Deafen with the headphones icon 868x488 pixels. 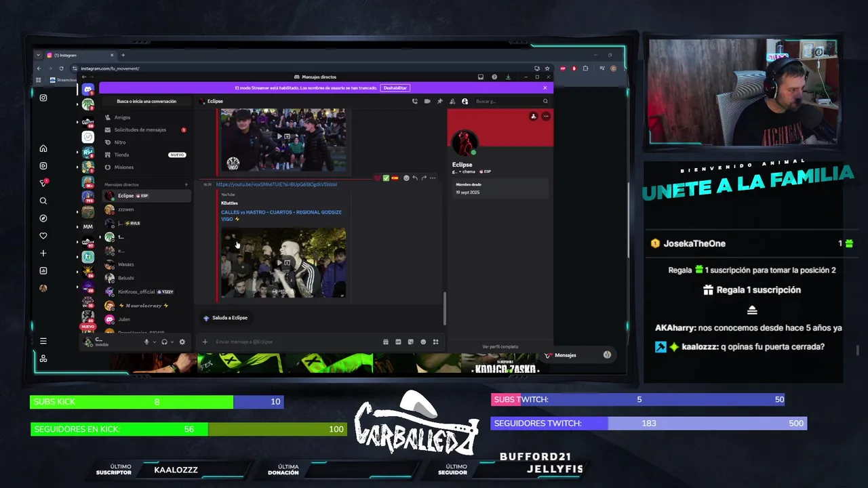[x=164, y=342]
